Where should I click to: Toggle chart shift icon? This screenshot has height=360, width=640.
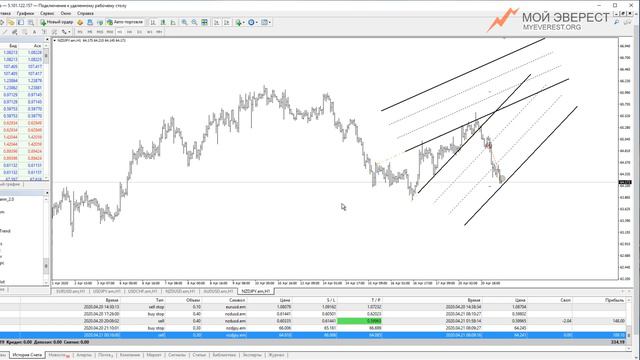pyautogui.click(x=227, y=22)
